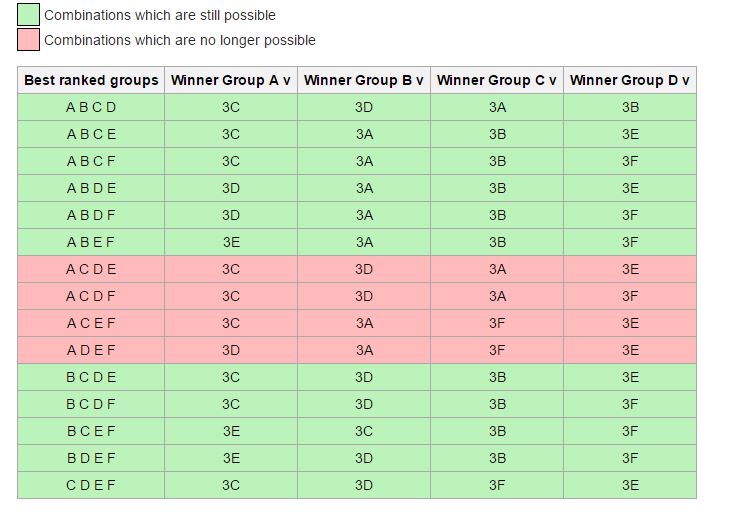The height and width of the screenshot is (516, 739).
Task: Click 'Combinations which are no longer possible' text
Action: coord(180,40)
